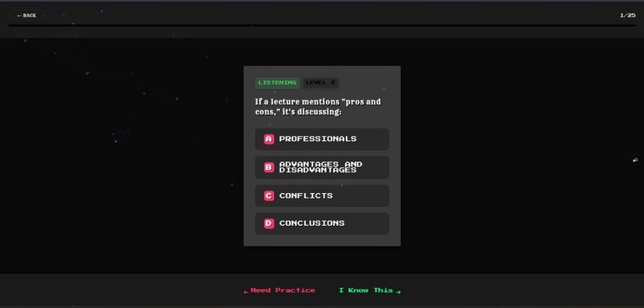Click the "pros and cons" question text
Image resolution: width=644 pixels, height=308 pixels.
pos(318,107)
